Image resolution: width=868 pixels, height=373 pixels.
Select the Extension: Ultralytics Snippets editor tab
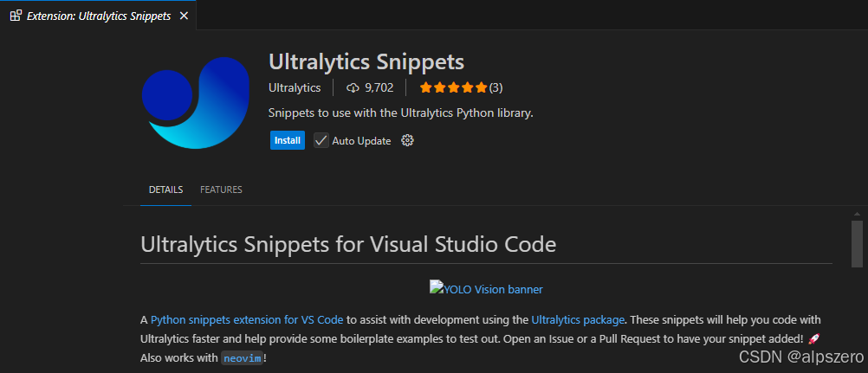click(98, 16)
